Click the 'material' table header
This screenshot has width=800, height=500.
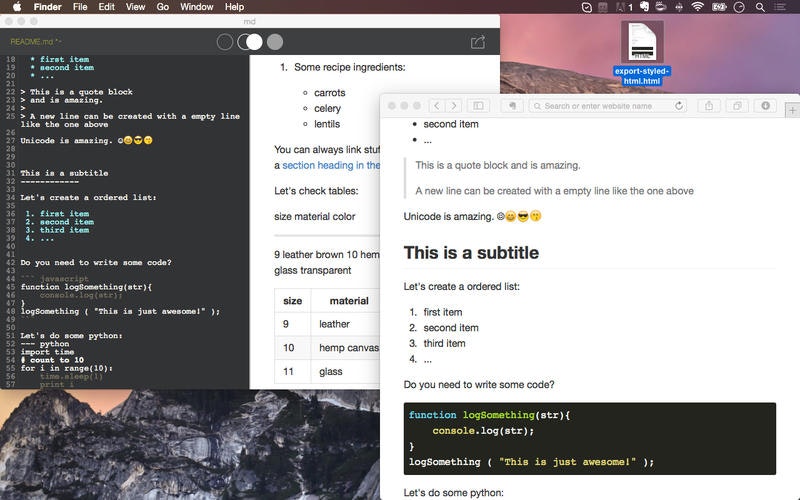(349, 301)
